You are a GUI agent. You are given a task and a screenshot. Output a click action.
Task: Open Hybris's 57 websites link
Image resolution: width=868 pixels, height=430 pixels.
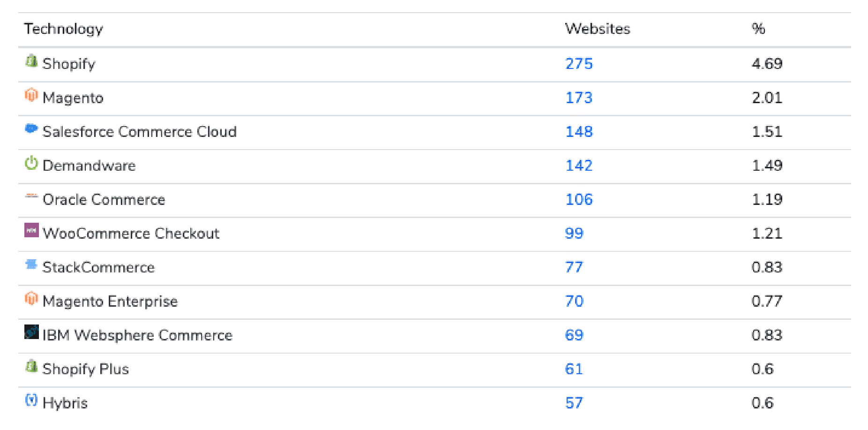click(574, 403)
